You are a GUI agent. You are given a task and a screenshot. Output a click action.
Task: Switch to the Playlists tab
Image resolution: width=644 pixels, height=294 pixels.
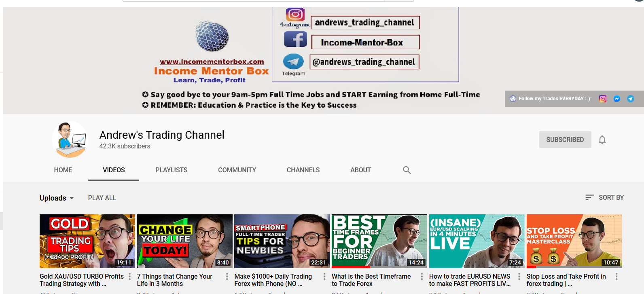171,170
